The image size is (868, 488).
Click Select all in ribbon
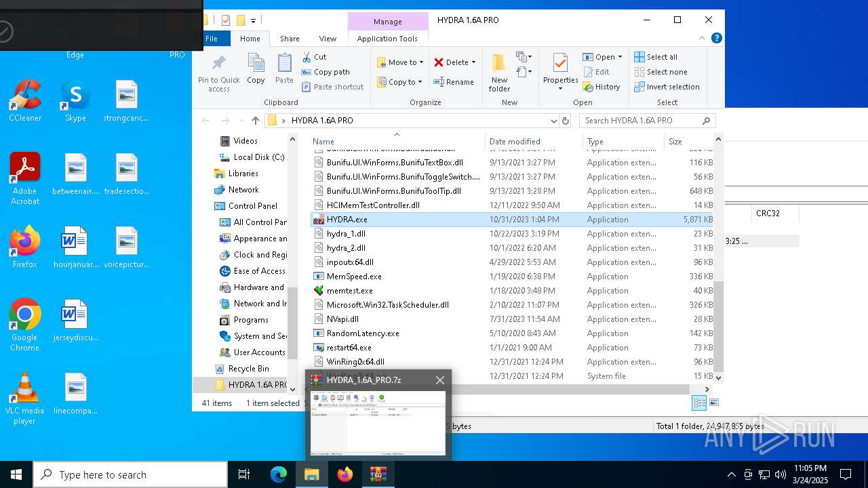click(656, 57)
